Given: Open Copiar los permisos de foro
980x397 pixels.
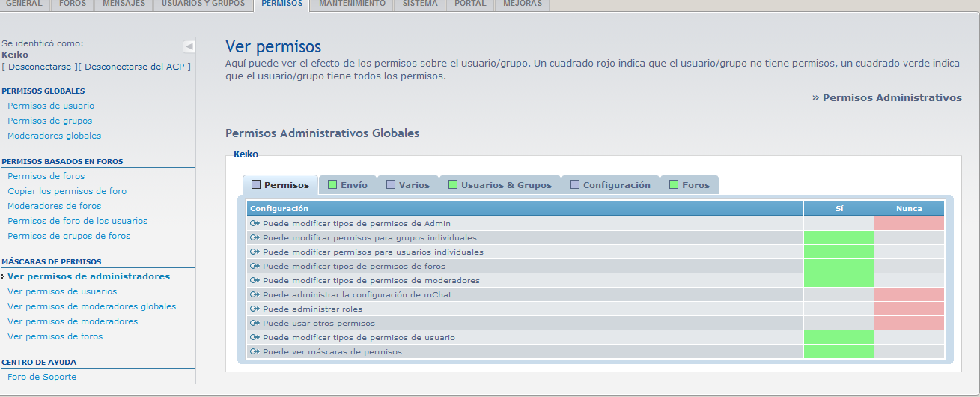Looking at the screenshot, I should pos(67,191).
